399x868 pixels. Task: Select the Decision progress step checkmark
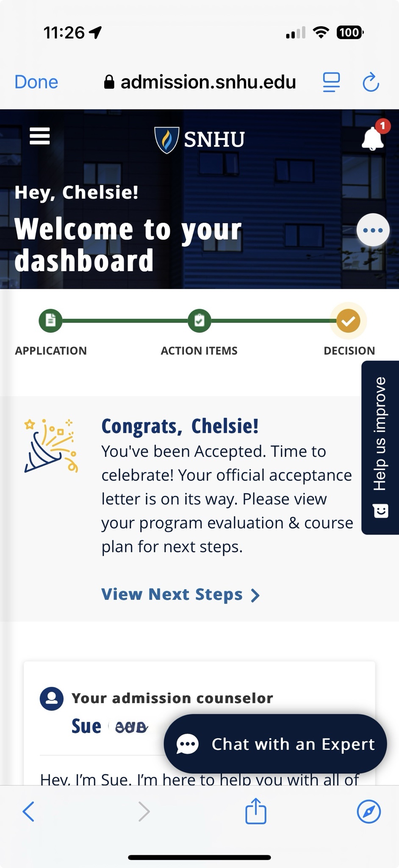click(348, 321)
